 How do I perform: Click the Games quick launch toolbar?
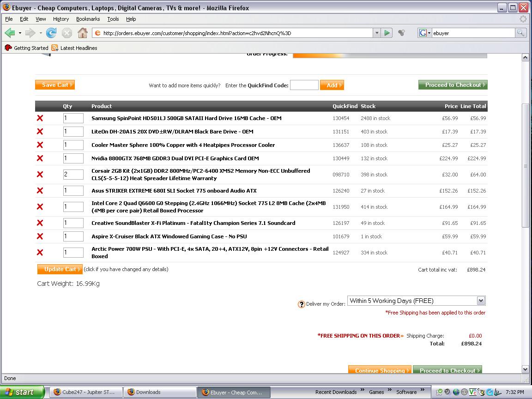coord(377,392)
